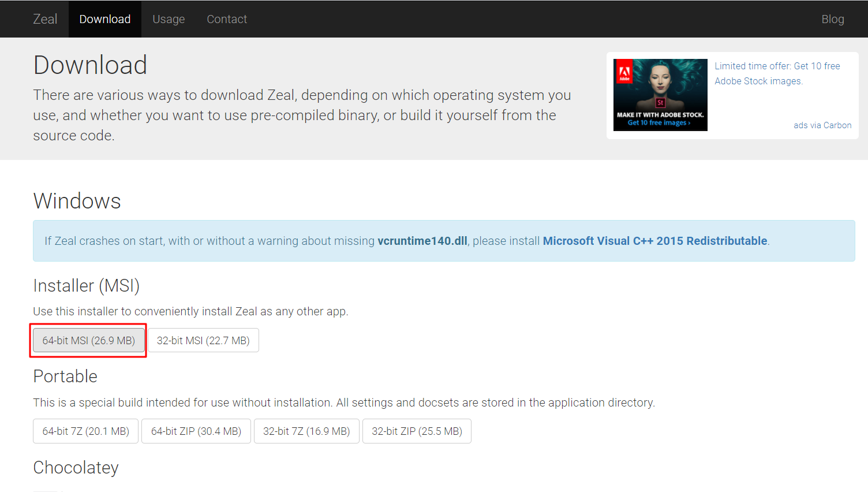Open the Adobe Stock limited time offer link
The height and width of the screenshot is (492, 868).
pyautogui.click(x=777, y=73)
